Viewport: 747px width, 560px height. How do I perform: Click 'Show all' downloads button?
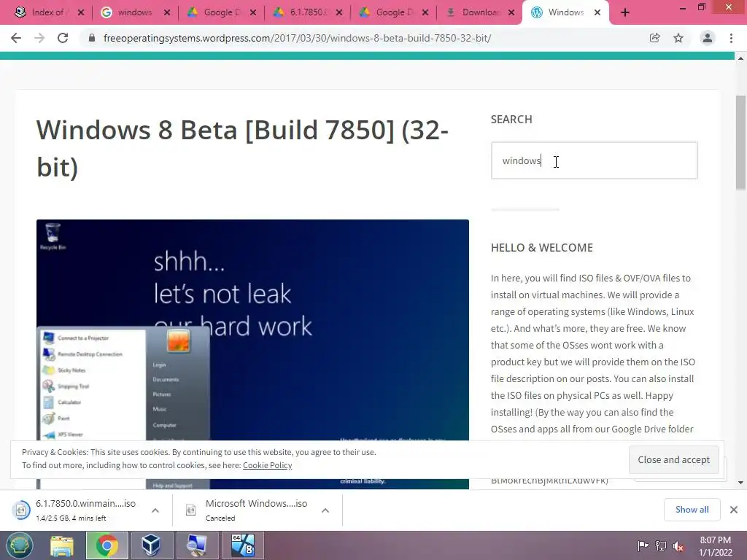click(x=692, y=510)
